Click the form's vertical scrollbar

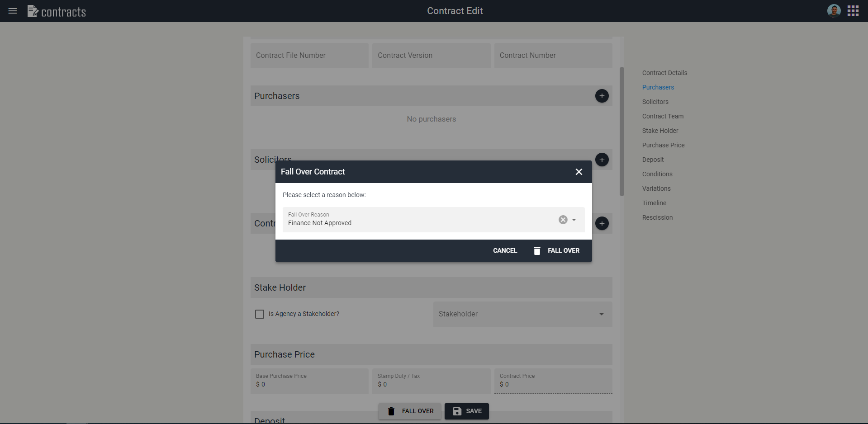[x=621, y=131]
